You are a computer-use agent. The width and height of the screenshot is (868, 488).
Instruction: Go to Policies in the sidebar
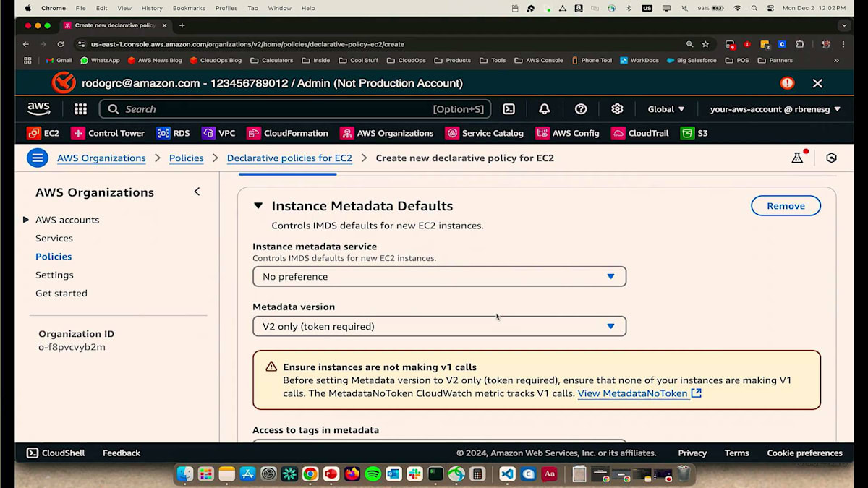click(x=54, y=257)
